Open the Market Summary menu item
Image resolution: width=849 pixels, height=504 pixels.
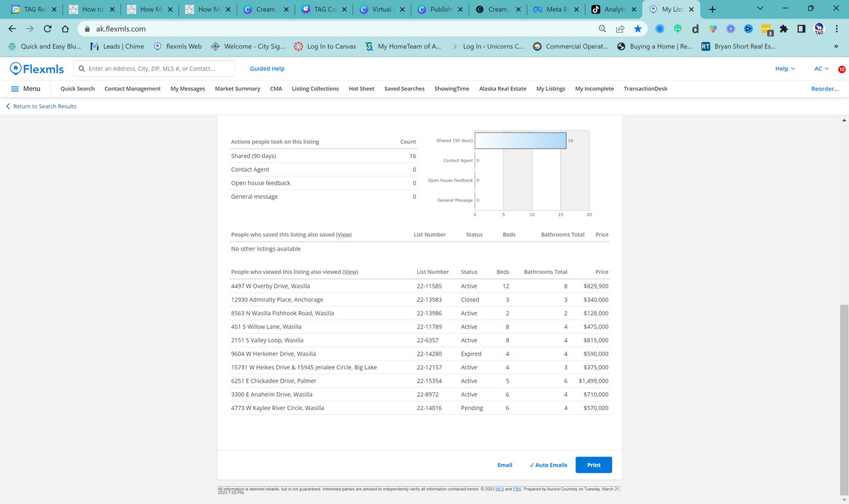point(237,89)
